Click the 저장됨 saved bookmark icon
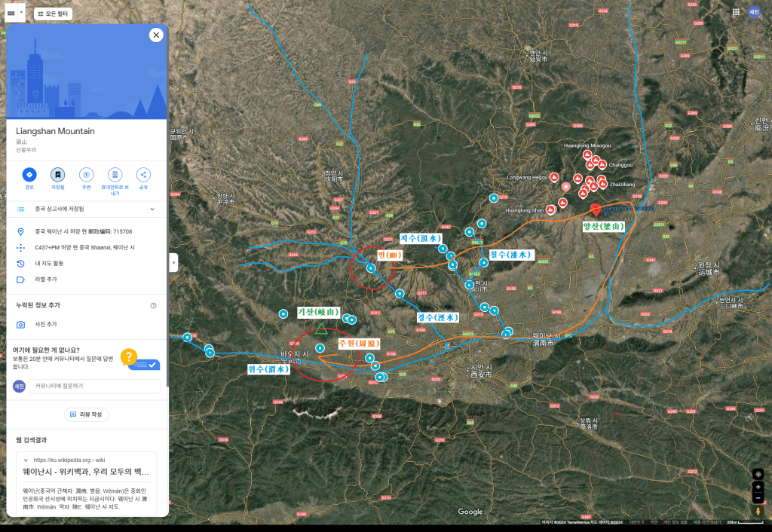Viewport: 772px width, 532px height. [57, 175]
